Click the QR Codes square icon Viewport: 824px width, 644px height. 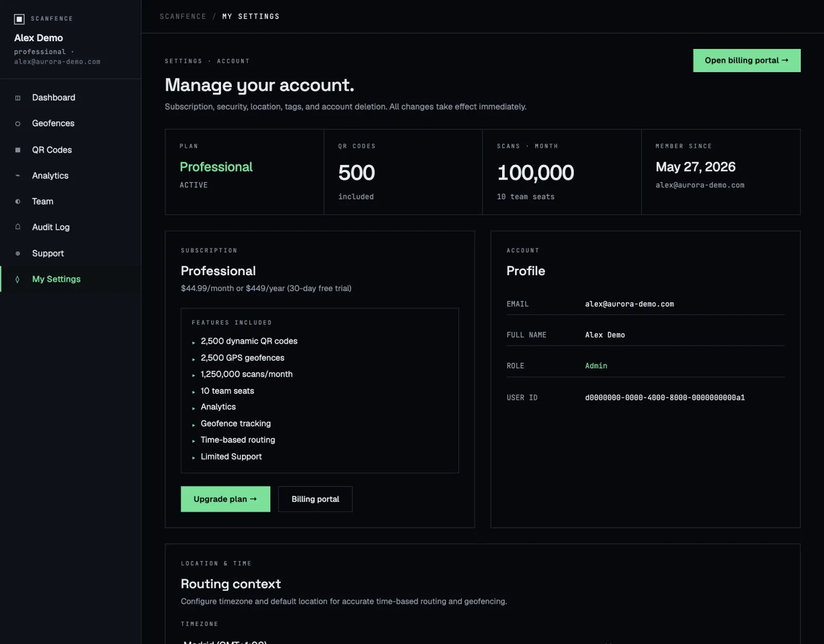18,150
